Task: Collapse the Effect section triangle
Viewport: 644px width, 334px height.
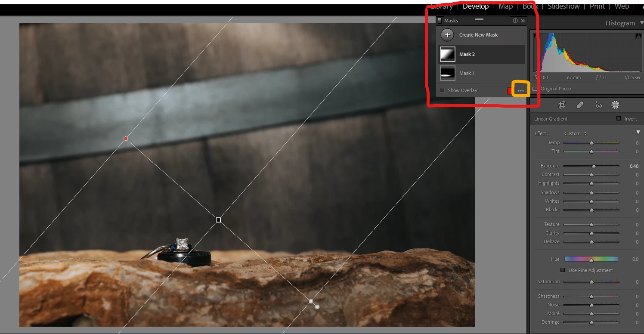Action: pyautogui.click(x=638, y=132)
